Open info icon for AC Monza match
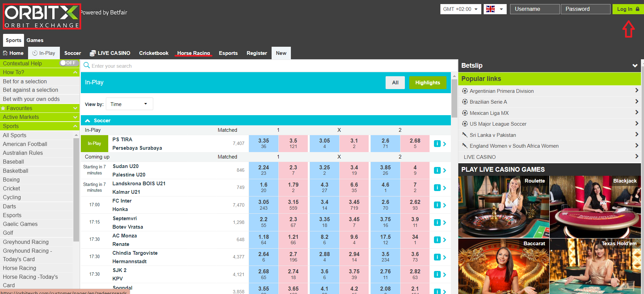 pos(437,240)
